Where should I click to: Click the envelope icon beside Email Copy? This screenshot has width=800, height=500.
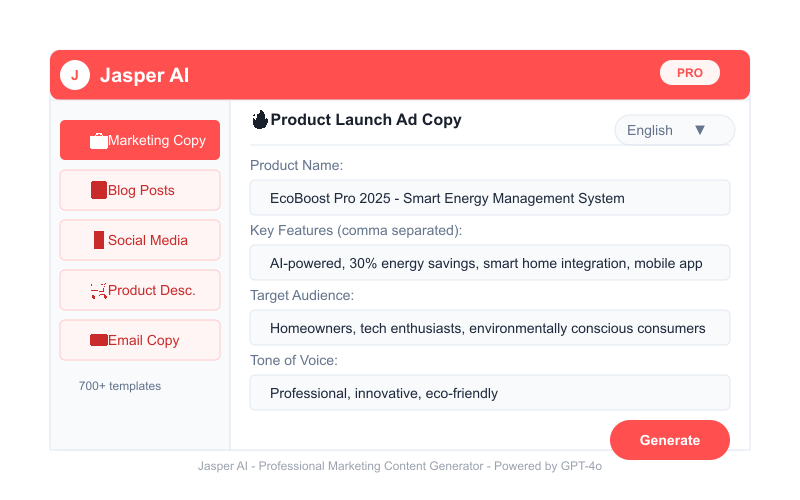98,340
